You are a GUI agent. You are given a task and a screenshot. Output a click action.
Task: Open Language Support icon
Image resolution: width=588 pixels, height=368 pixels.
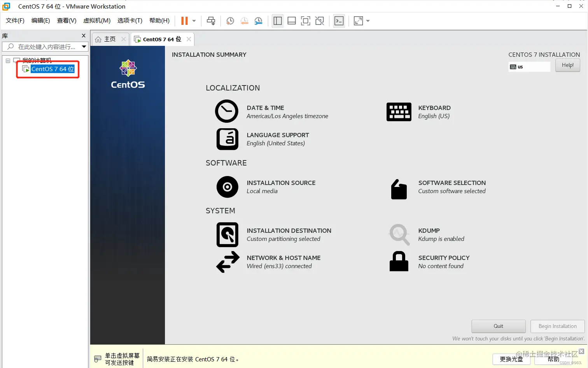tap(227, 139)
